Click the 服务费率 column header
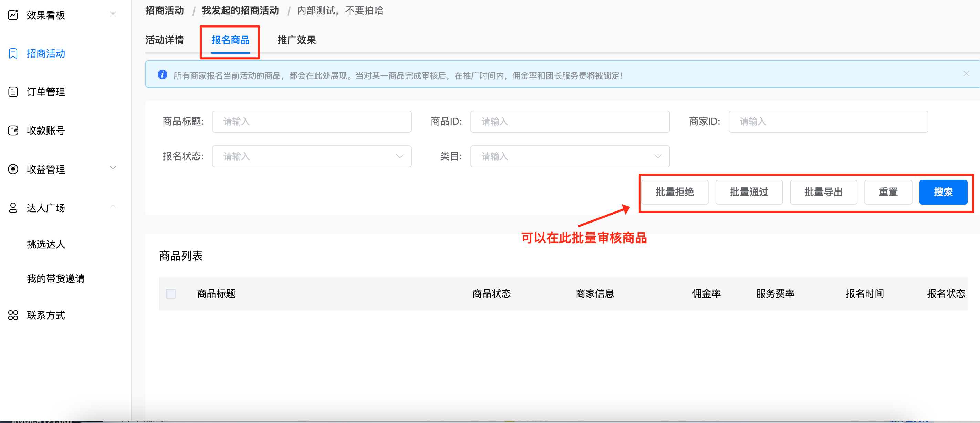This screenshot has width=980, height=423. (775, 293)
